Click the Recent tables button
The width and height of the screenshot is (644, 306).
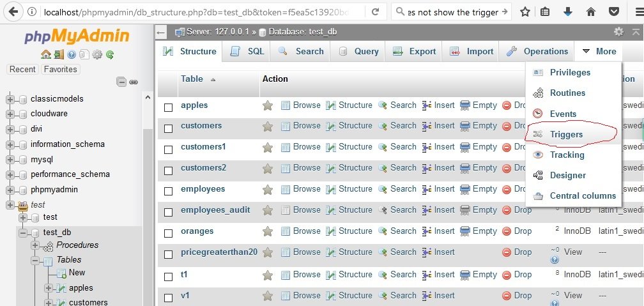pyautogui.click(x=22, y=69)
